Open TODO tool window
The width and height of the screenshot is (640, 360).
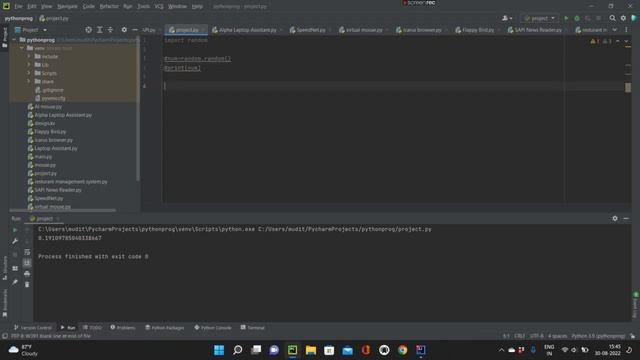point(92,327)
